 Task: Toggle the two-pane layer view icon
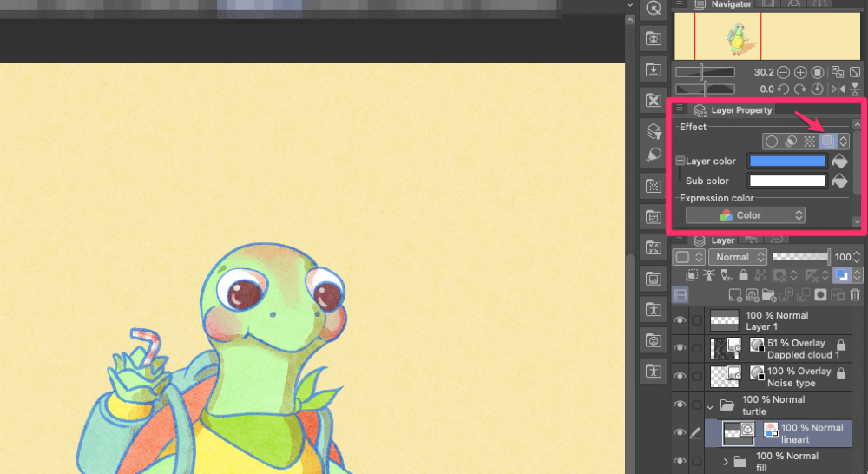coord(681,295)
